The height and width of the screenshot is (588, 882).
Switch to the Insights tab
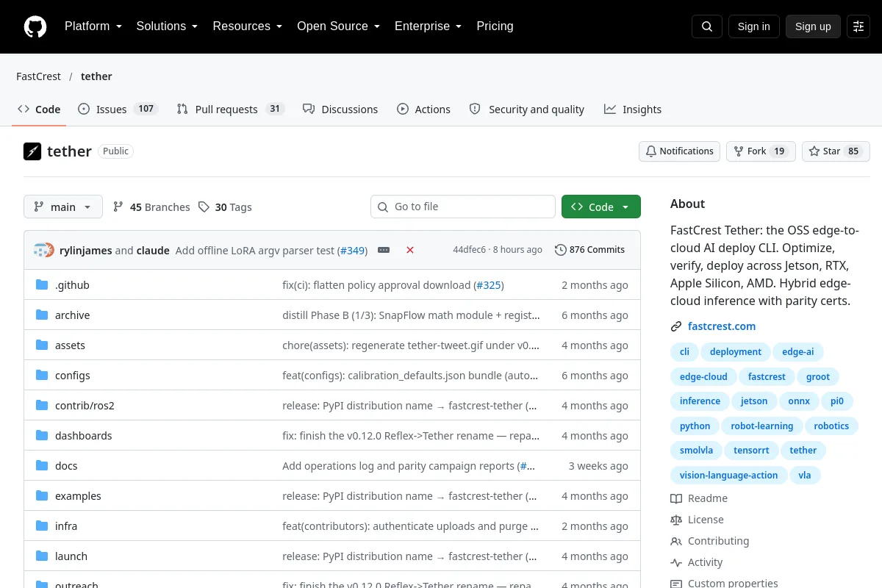[x=633, y=110]
